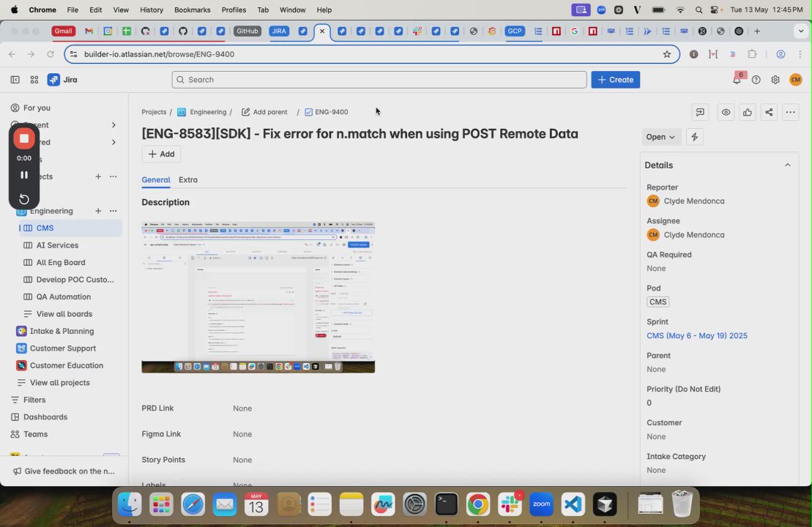The width and height of the screenshot is (812, 527).
Task: Select the CMS board in the sidebar
Action: click(x=70, y=228)
